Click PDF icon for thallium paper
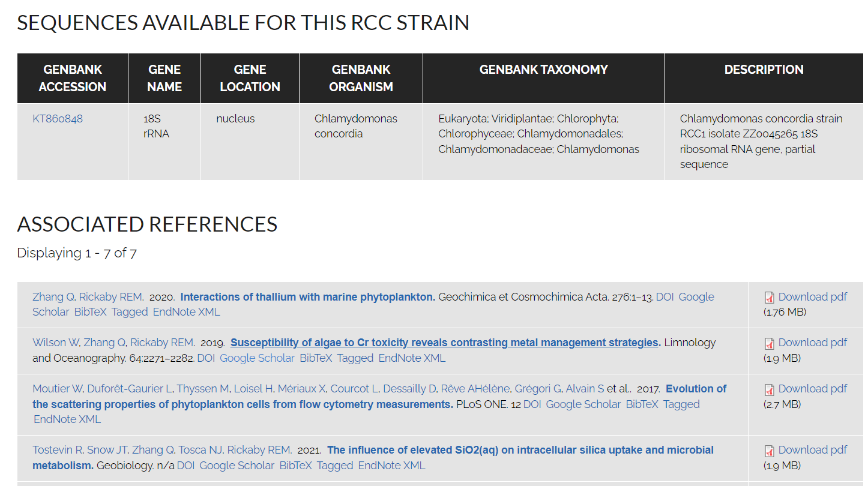 tap(769, 298)
